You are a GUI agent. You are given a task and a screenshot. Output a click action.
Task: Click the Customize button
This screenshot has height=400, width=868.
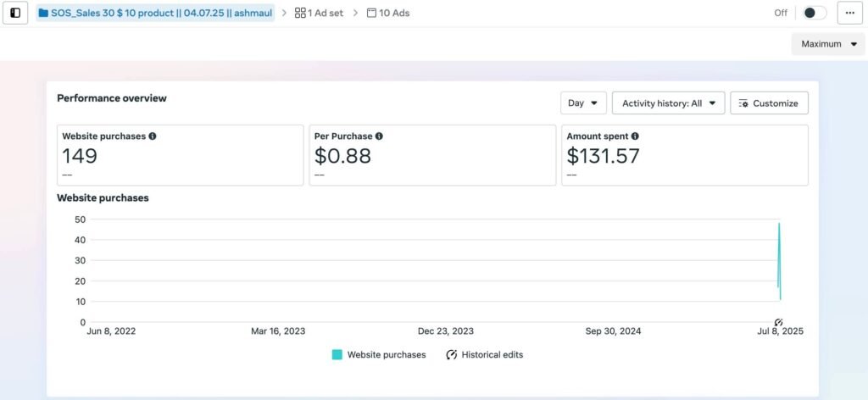click(x=769, y=103)
